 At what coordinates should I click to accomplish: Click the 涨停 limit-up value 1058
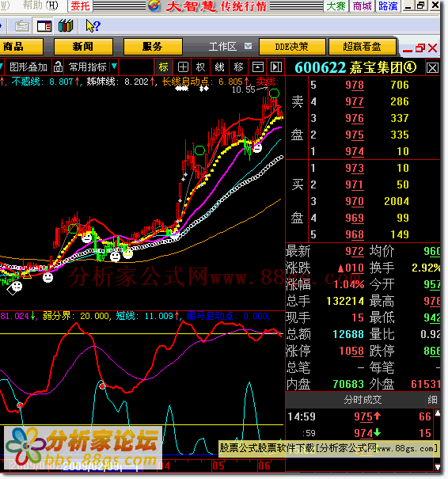coord(351,351)
